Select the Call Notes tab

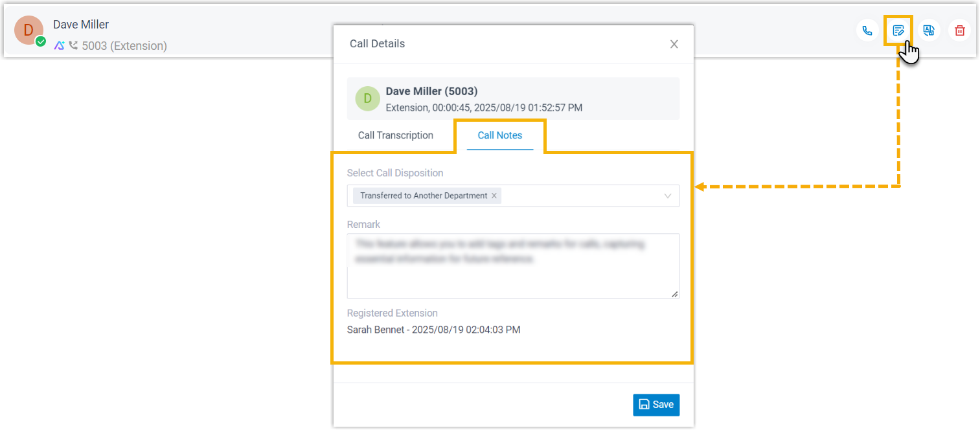point(499,135)
